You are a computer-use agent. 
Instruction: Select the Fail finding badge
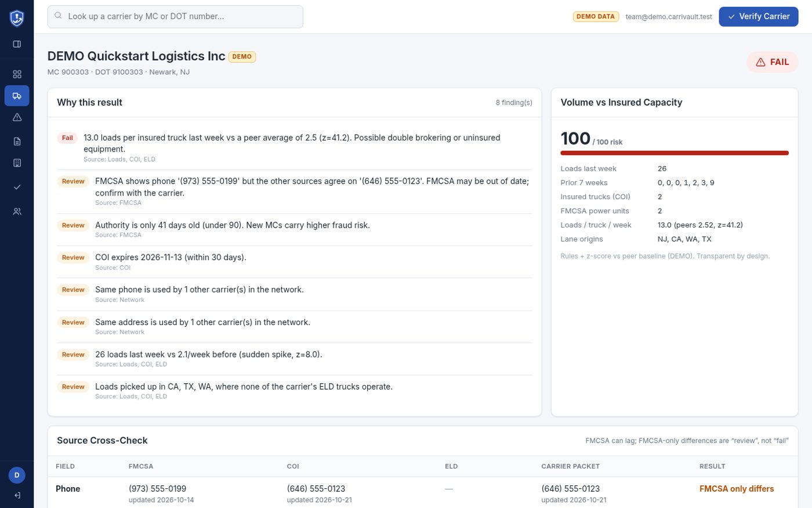tap(67, 138)
